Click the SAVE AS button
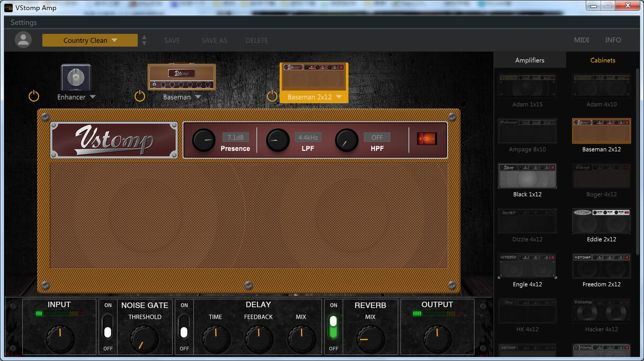Screen dimensions: 644x361 214,40
